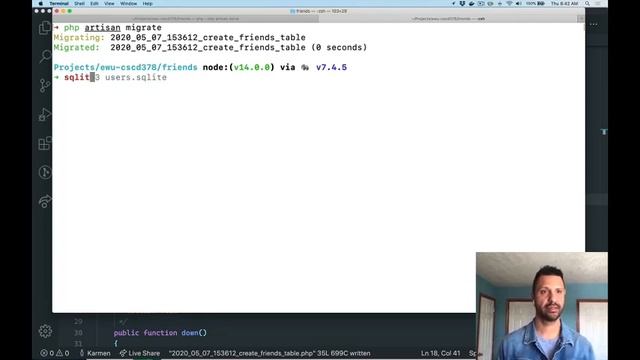640x360 pixels.
Task: Click the Spotlight search icon in menu bar
Action: [587, 3]
